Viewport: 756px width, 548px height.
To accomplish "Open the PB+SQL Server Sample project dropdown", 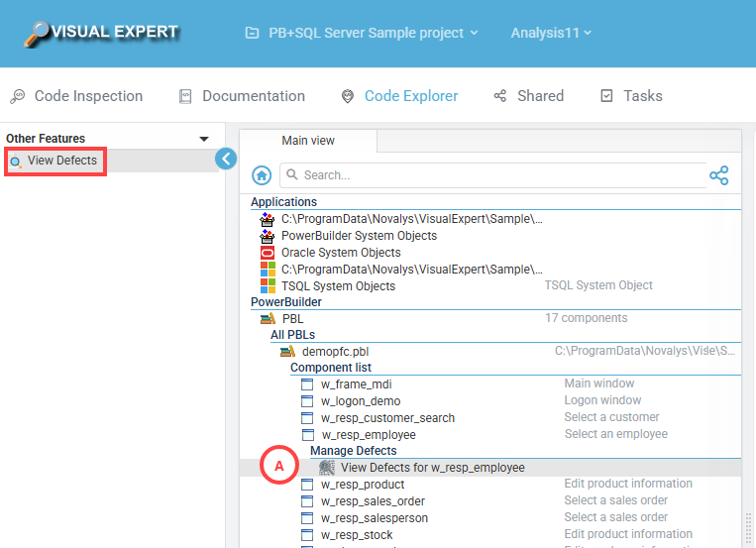I will point(374,33).
